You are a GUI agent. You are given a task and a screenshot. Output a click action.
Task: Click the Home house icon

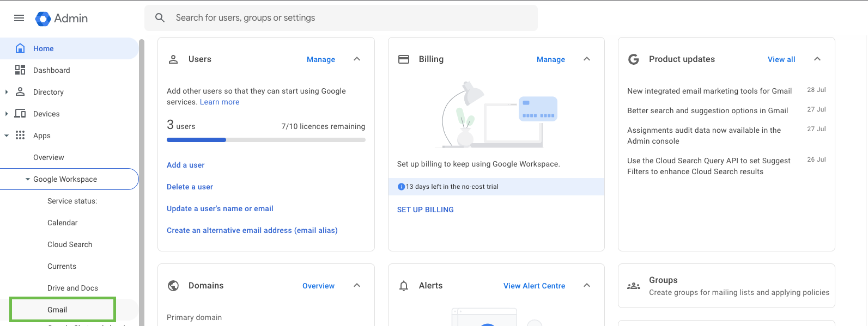pyautogui.click(x=20, y=48)
